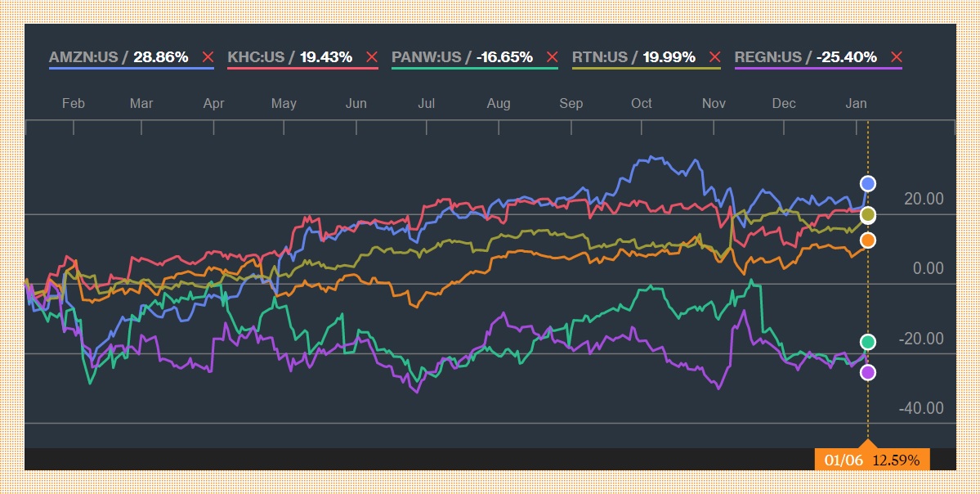Remove RTN:US ticker with red X
980x494 pixels.
(715, 57)
